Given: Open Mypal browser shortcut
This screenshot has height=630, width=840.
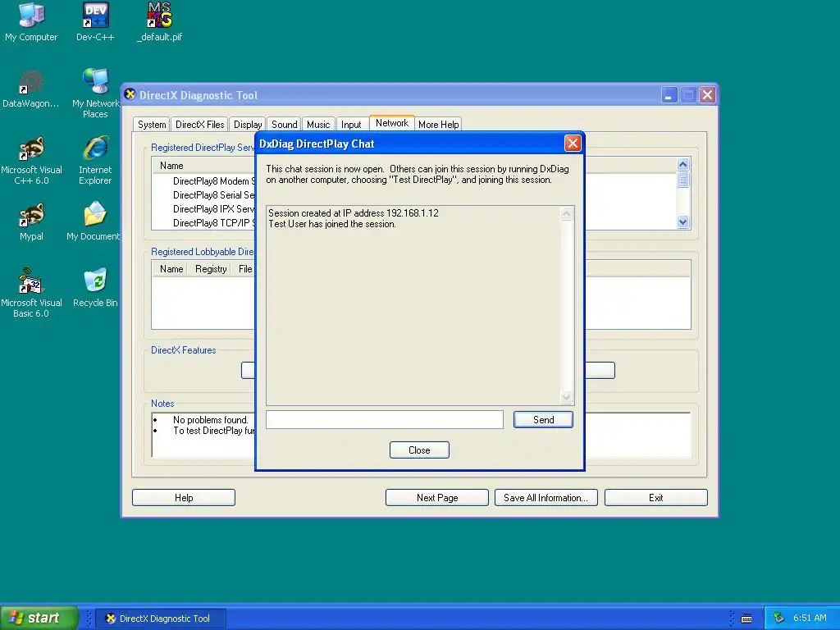Looking at the screenshot, I should (31, 221).
